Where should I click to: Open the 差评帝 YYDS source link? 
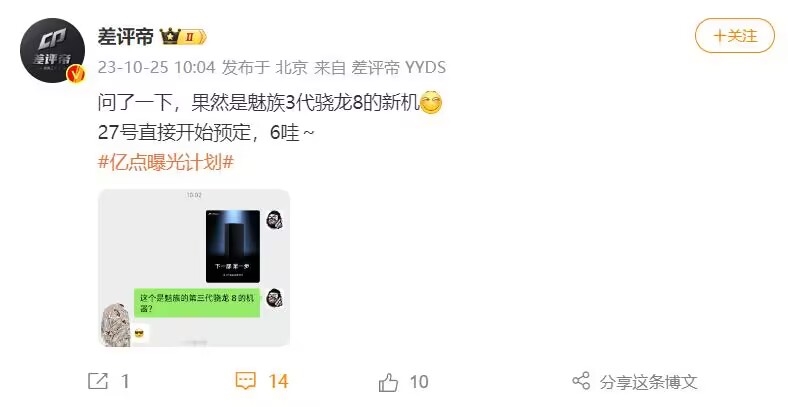(x=399, y=67)
